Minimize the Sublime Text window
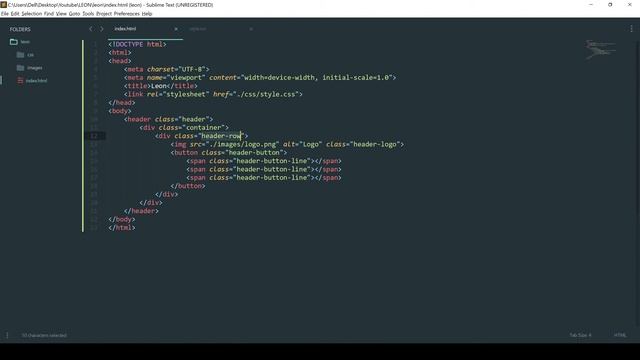This screenshot has width=640, height=360. 591,5
